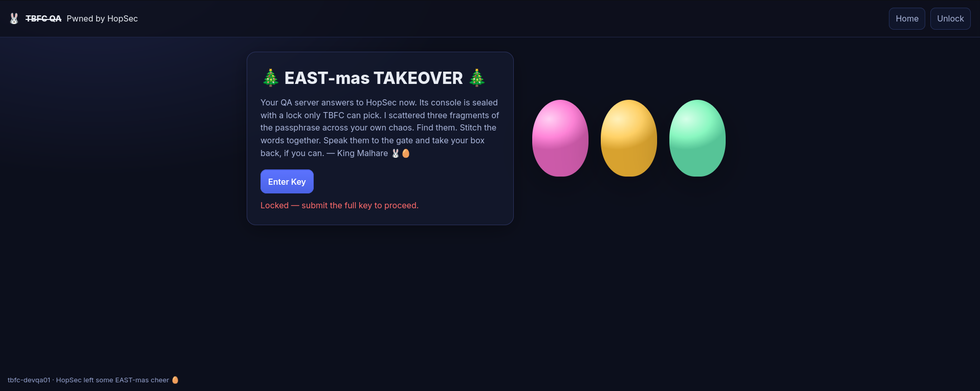Image resolution: width=980 pixels, height=391 pixels.
Task: Click the Christmas tree left of the title
Action: [271, 78]
